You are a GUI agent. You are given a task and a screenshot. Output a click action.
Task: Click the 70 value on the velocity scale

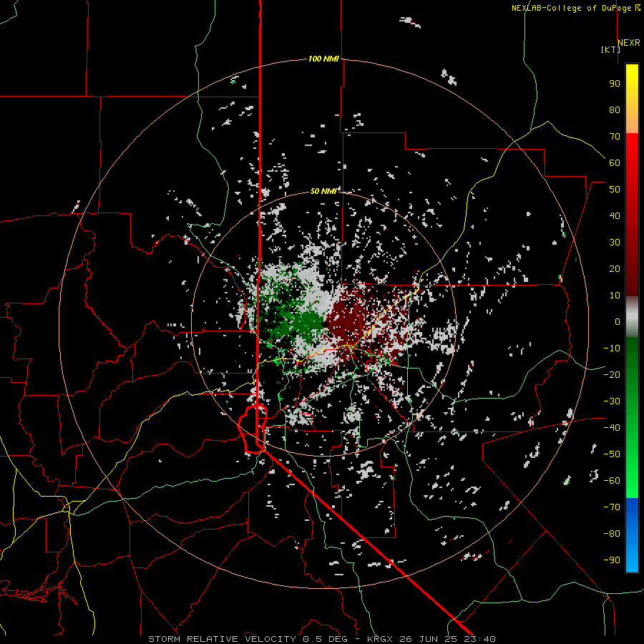[x=615, y=137]
